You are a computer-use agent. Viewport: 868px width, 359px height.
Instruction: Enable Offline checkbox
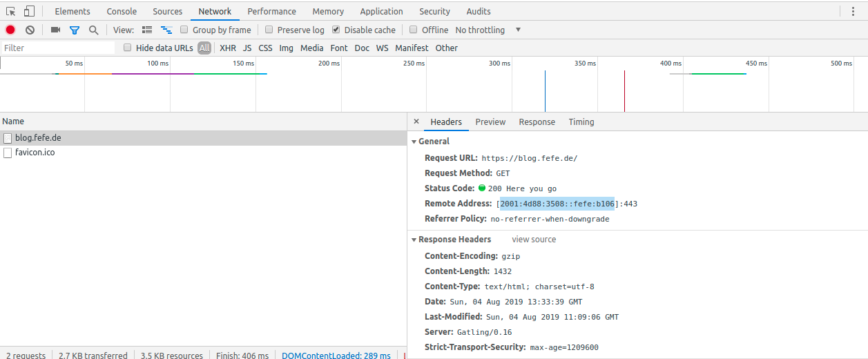coord(414,30)
